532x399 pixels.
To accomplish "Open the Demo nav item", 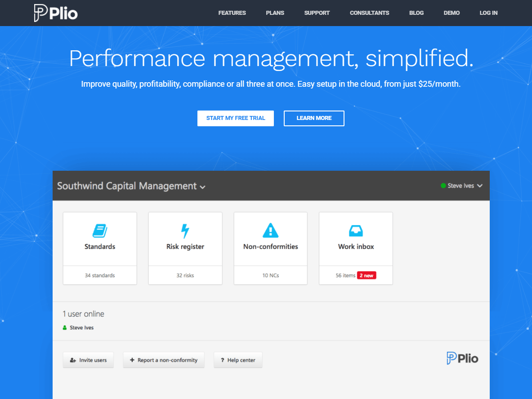I will pos(452,13).
